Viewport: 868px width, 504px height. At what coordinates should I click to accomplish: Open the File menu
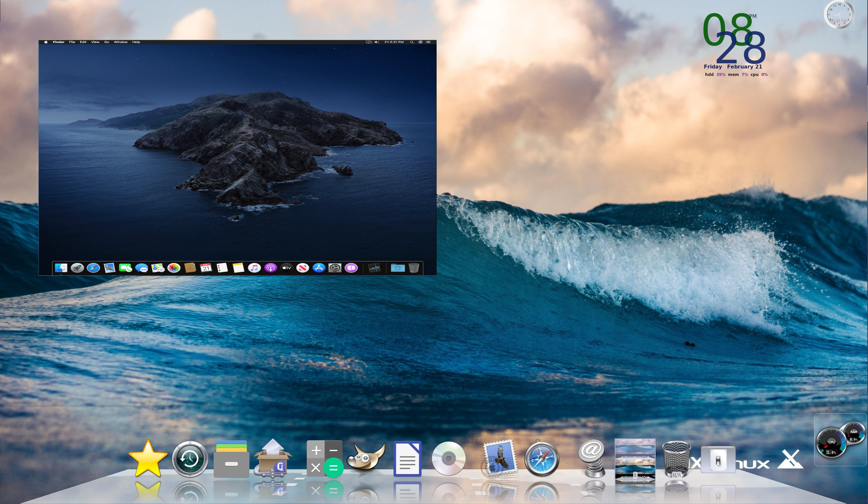[72, 42]
